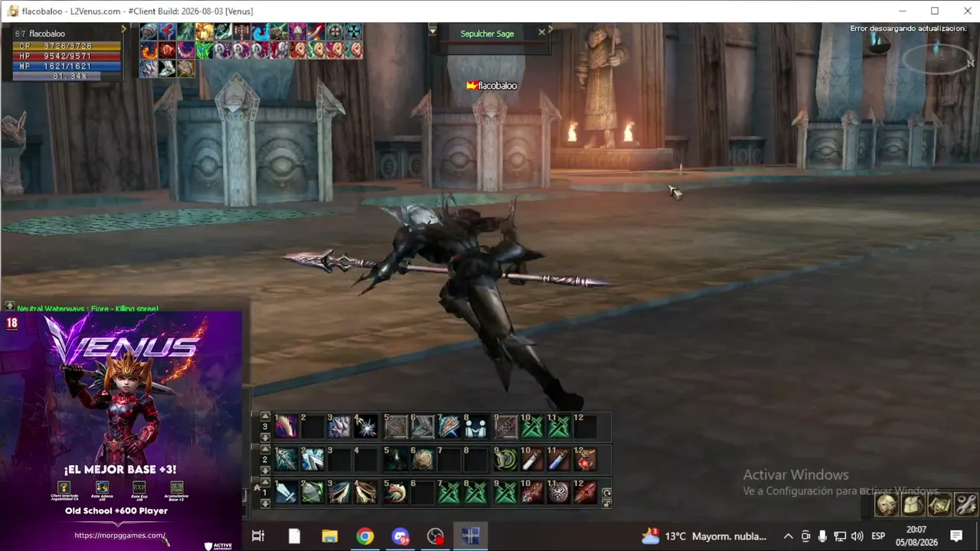This screenshot has height=551, width=980.
Task: Show hidden system tray icons
Action: pyautogui.click(x=788, y=536)
